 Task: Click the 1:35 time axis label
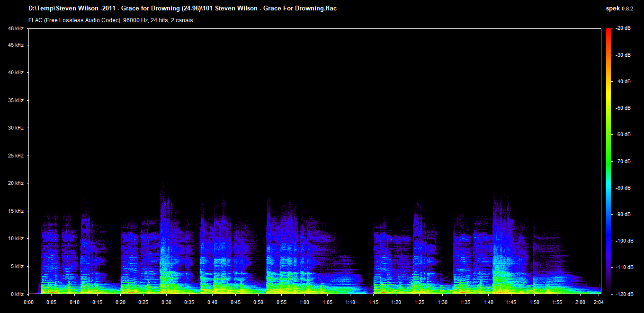point(465,302)
